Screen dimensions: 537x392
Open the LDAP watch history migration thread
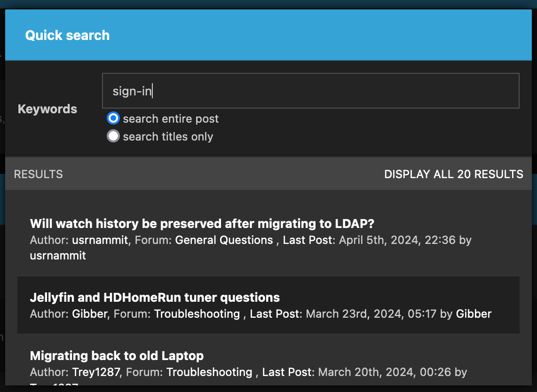pyautogui.click(x=202, y=224)
